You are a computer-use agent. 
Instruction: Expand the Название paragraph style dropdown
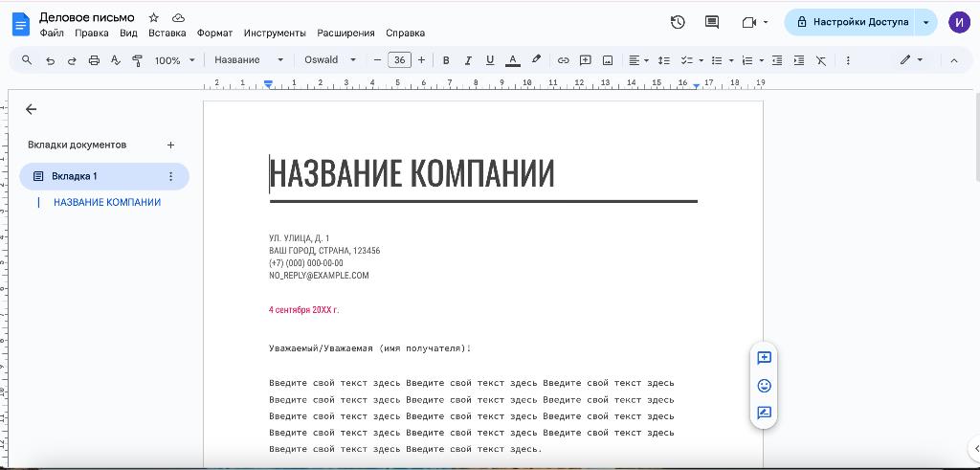pos(249,60)
